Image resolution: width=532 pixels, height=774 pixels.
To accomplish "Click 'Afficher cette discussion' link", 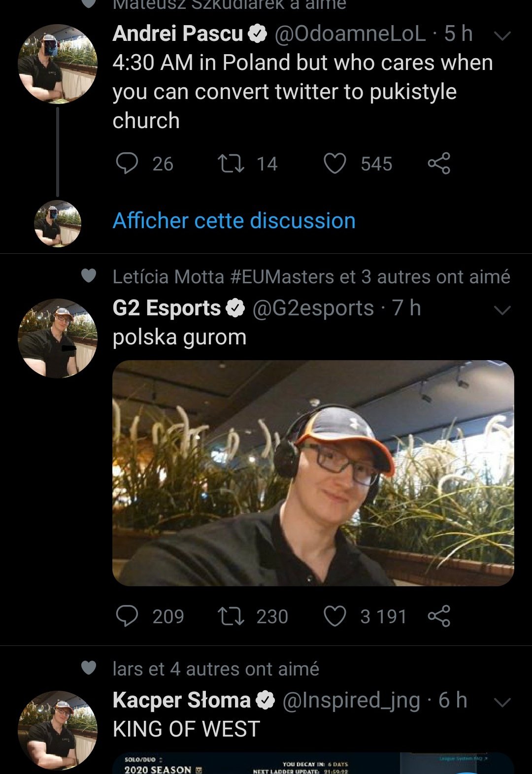I will tap(234, 221).
